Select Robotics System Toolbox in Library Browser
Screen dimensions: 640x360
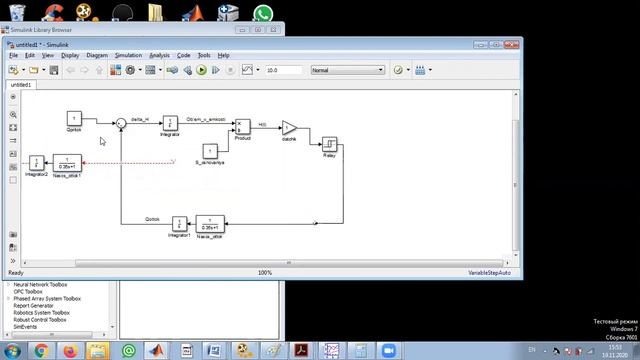pyautogui.click(x=42, y=313)
